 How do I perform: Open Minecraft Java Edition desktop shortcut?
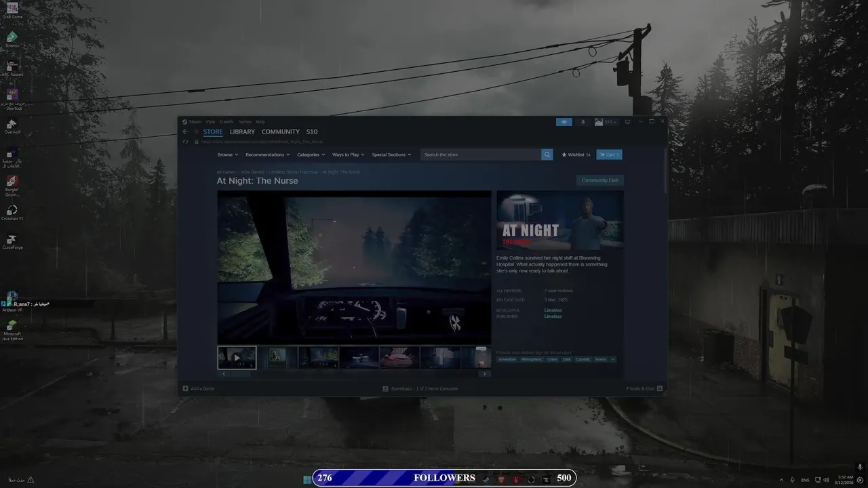pyautogui.click(x=12, y=330)
